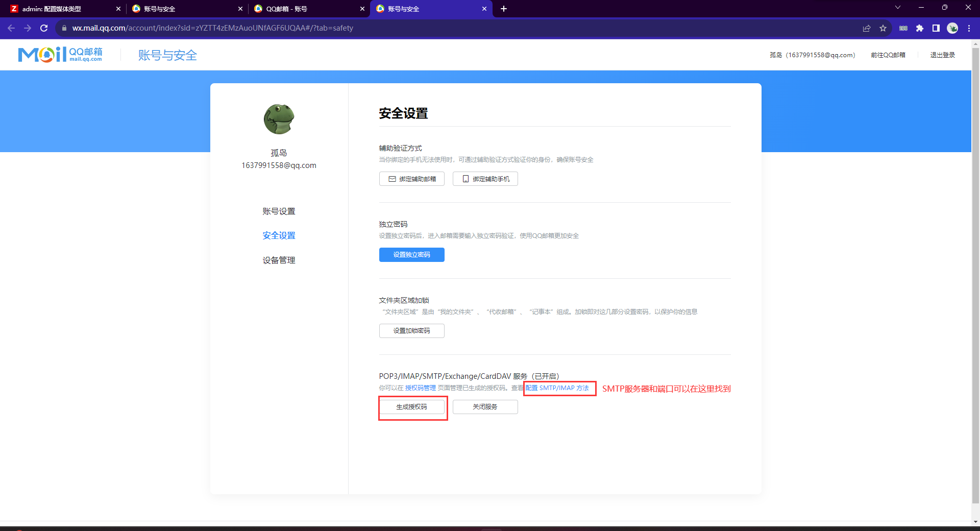Open 配置 SMTP/IMAP 方法 link
This screenshot has width=980, height=531.
(x=557, y=388)
